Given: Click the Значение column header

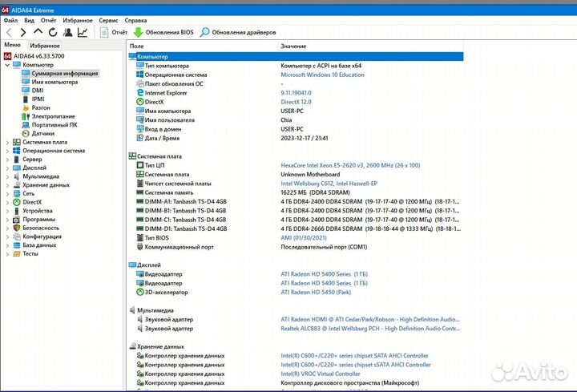Looking at the screenshot, I should [x=294, y=47].
